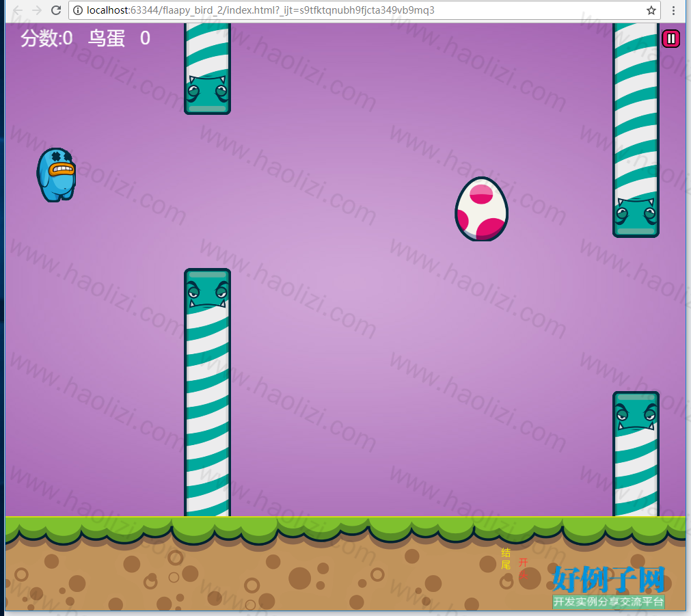The height and width of the screenshot is (616, 691).
Task: Click the yellow 结尾 text on the ground
Action: coord(506,559)
